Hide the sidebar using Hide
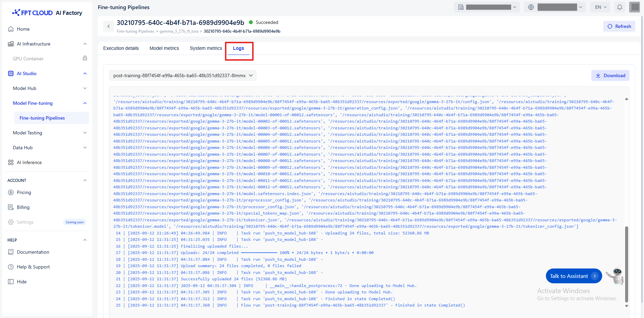 (x=22, y=282)
